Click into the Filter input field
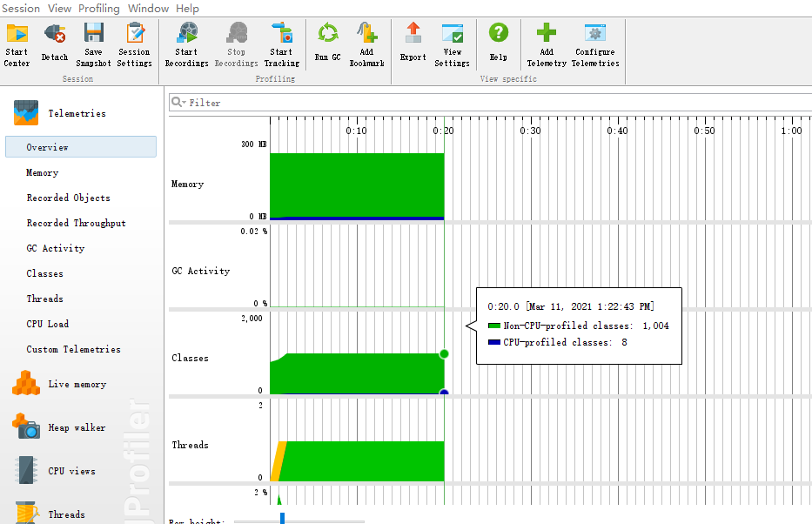 tap(490, 103)
